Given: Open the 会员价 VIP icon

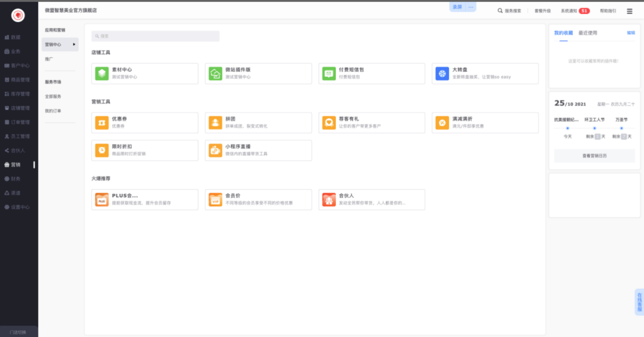Looking at the screenshot, I should pos(215,200).
